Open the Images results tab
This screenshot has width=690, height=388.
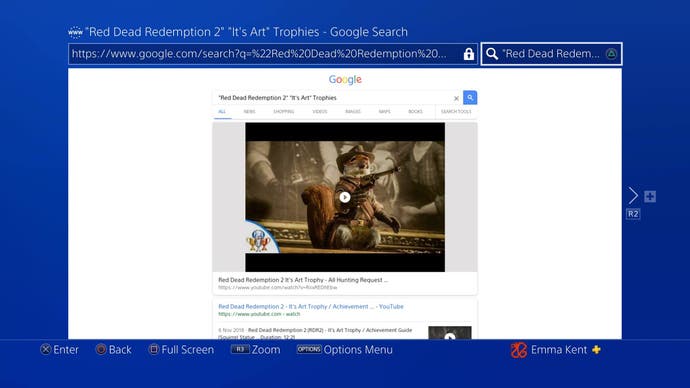[x=352, y=112]
